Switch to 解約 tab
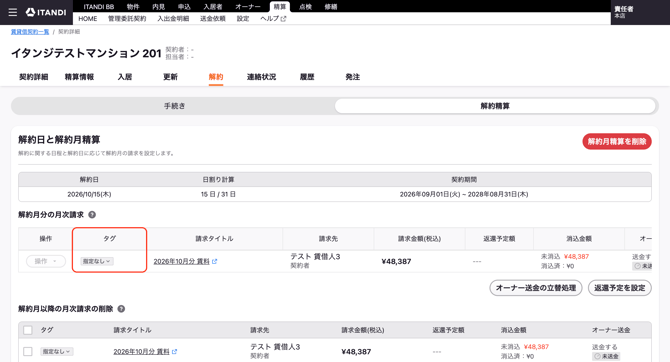This screenshot has height=362, width=670. (216, 77)
